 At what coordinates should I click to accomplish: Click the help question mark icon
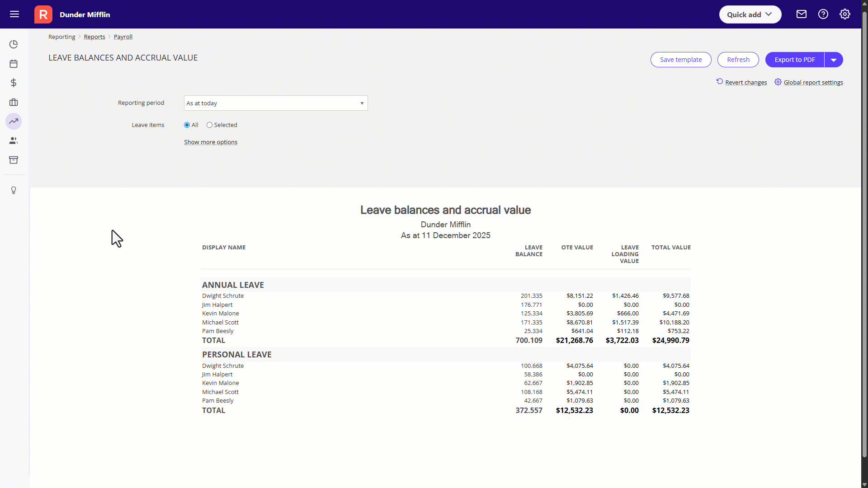(x=823, y=14)
